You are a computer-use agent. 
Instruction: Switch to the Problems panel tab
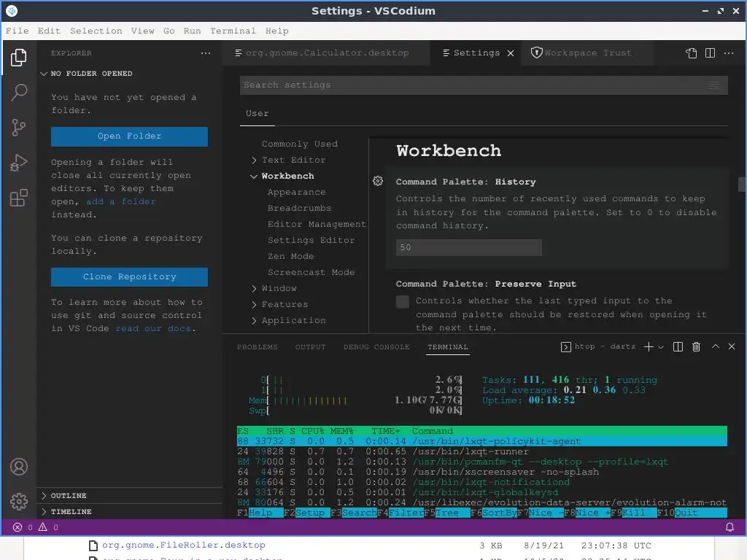coord(258,346)
